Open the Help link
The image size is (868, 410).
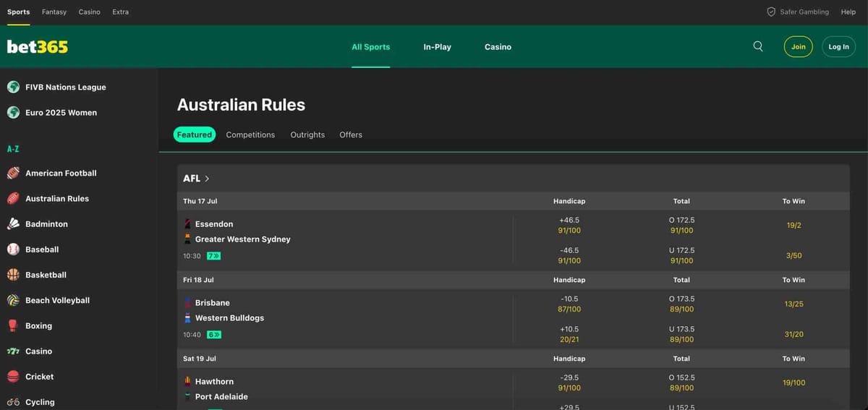848,12
